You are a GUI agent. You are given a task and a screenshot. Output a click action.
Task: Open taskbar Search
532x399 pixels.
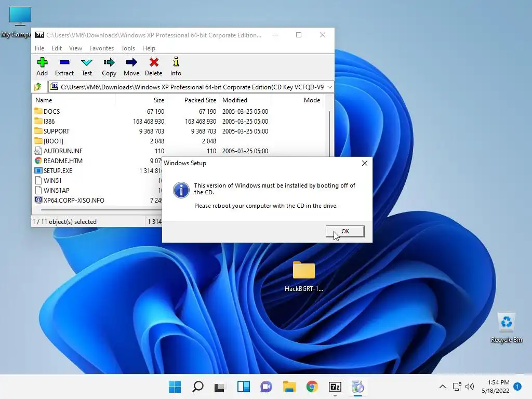click(198, 387)
